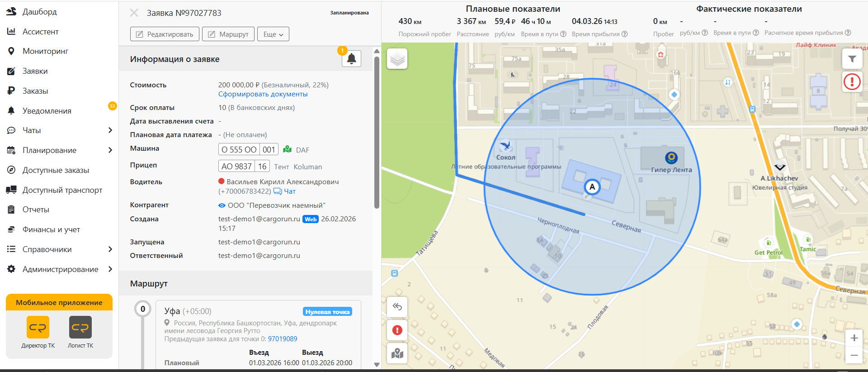Click the red status dot of driver Васильев
The height and width of the screenshot is (372, 868).
click(x=222, y=181)
